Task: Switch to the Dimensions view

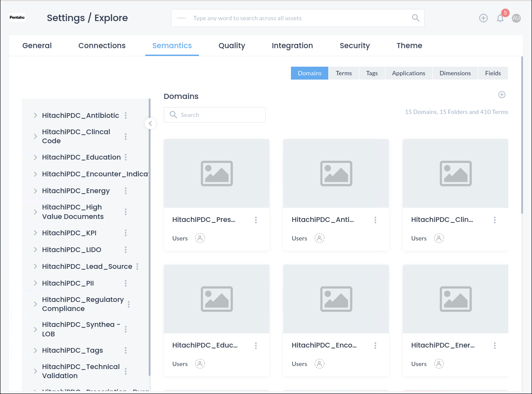Action: pyautogui.click(x=455, y=73)
